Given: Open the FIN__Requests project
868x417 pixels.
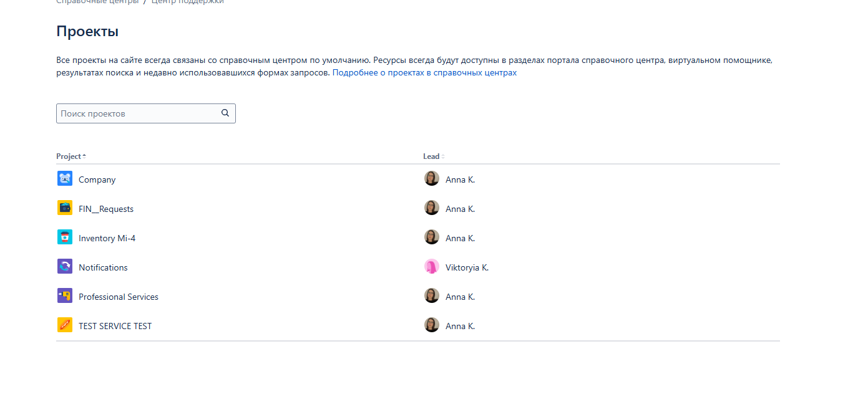Looking at the screenshot, I should click(x=106, y=209).
